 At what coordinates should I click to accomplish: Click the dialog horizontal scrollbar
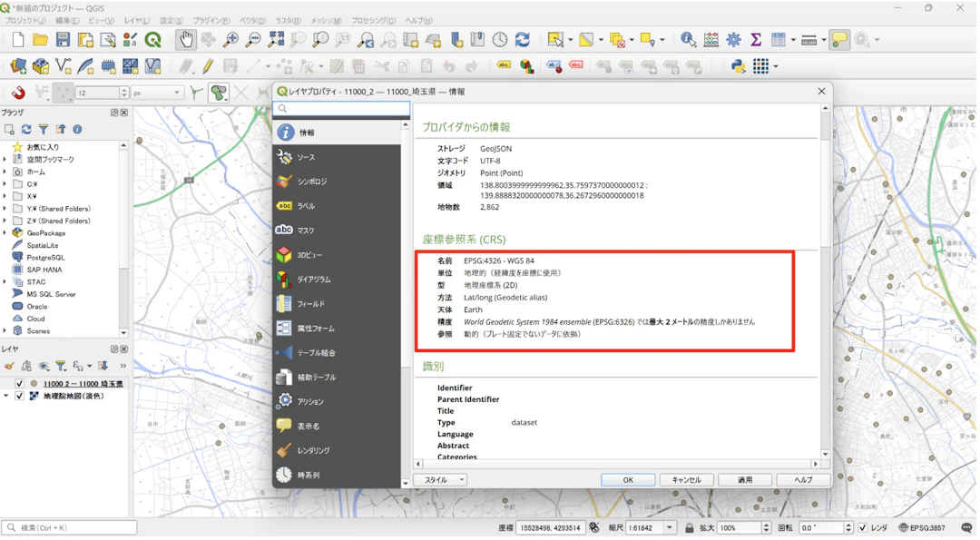pos(617,465)
